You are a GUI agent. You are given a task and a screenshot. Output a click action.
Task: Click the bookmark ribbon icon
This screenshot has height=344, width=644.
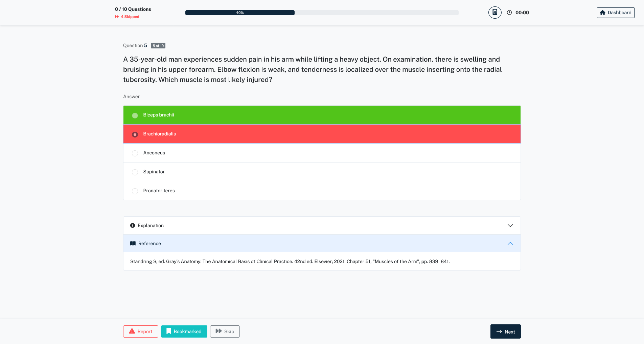pyautogui.click(x=169, y=331)
